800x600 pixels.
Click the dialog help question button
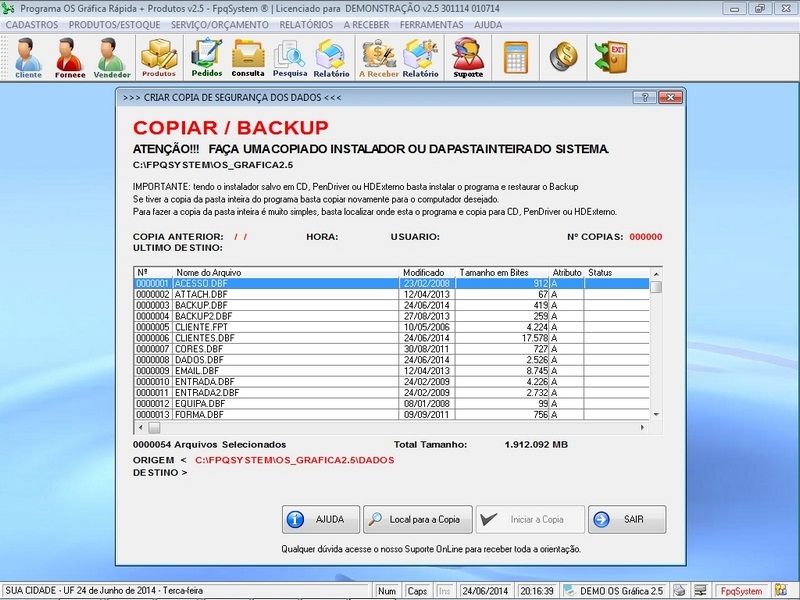(x=644, y=97)
